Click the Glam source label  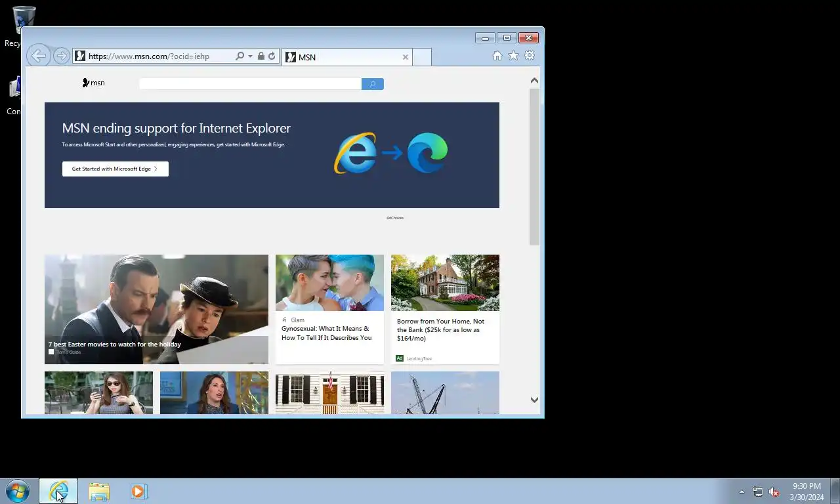[297, 320]
